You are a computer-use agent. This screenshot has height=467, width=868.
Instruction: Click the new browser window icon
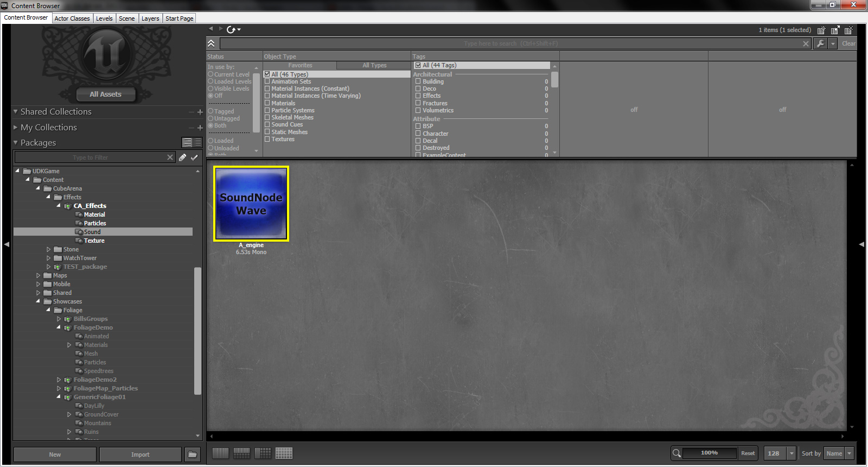[821, 30]
